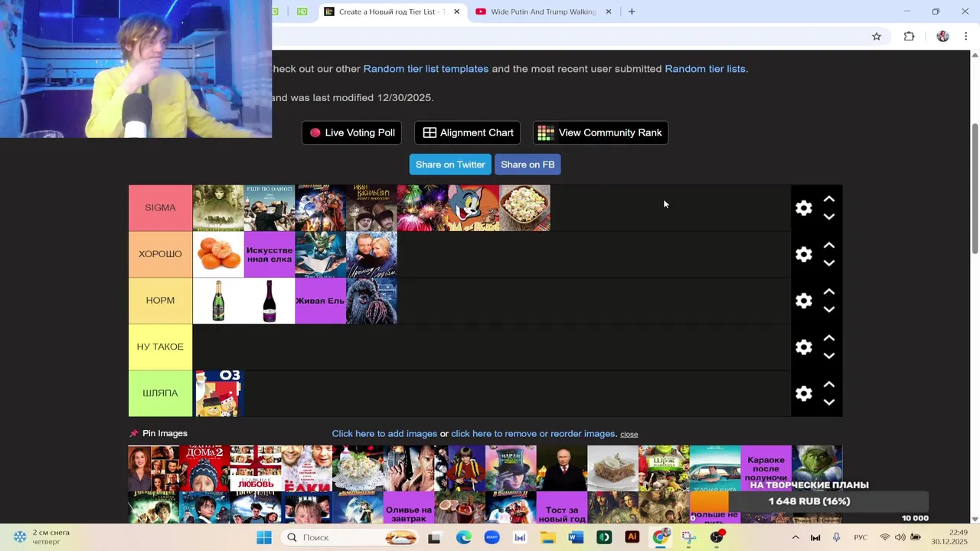Viewport: 980px width, 551px height.
Task: Pick Оливье на завтрак tile from pool
Action: [x=409, y=508]
